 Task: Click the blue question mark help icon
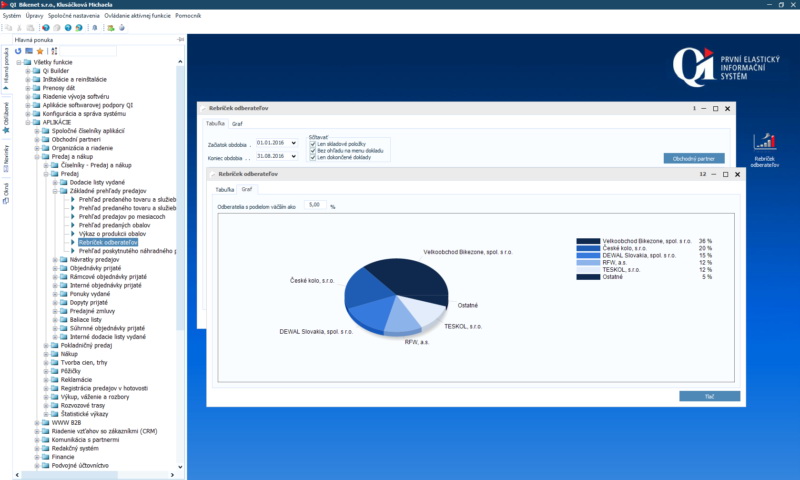click(x=68, y=28)
